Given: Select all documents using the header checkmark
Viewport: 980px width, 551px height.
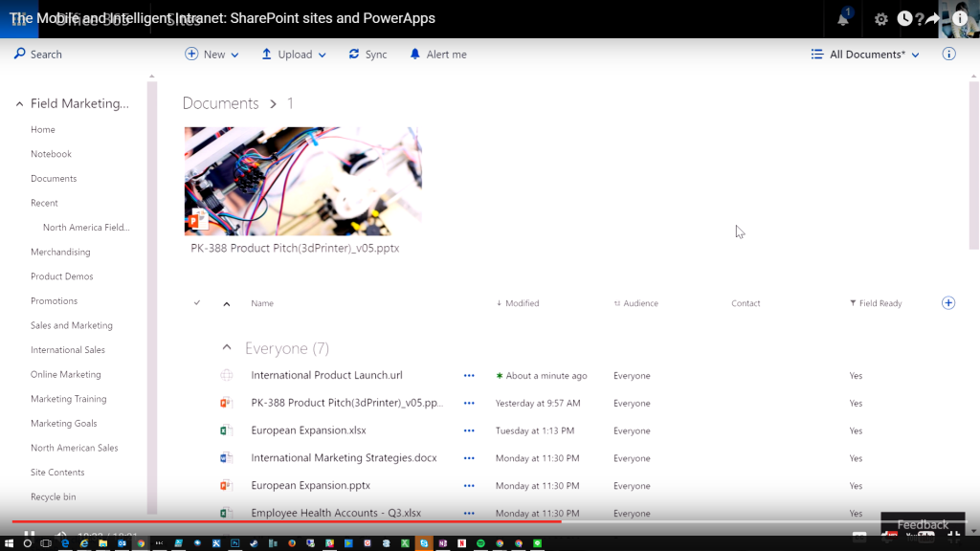Looking at the screenshot, I should pos(196,302).
